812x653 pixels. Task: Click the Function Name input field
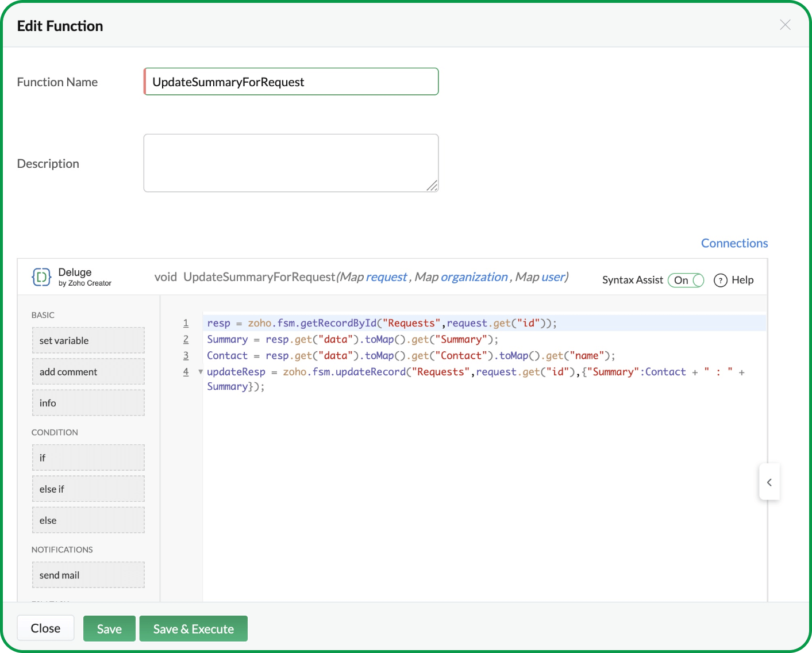(x=291, y=82)
